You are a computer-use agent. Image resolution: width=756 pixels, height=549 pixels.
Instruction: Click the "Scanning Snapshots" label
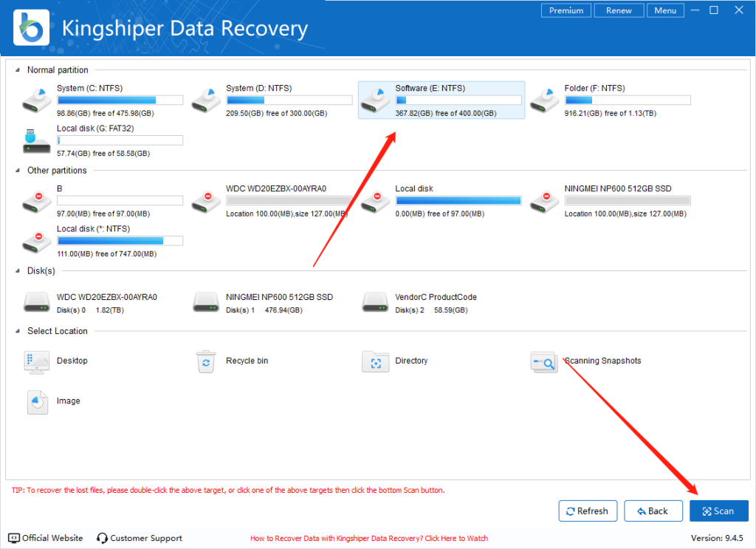coord(602,361)
